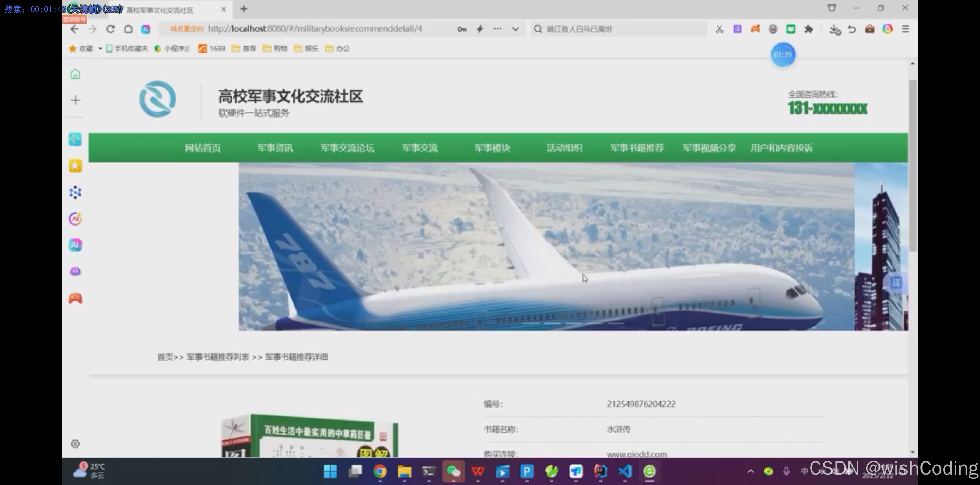Click the scissors screenshot tool icon

[719, 29]
